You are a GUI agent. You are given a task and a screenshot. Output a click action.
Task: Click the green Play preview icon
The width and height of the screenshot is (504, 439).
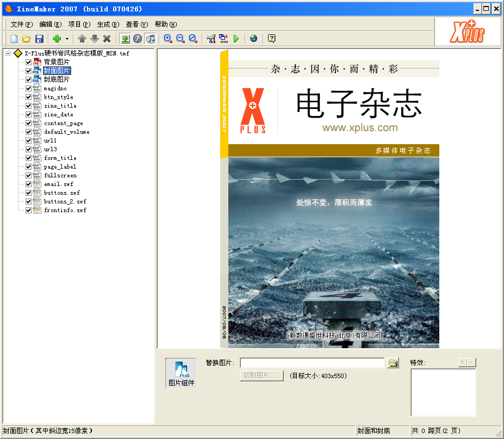(x=237, y=39)
